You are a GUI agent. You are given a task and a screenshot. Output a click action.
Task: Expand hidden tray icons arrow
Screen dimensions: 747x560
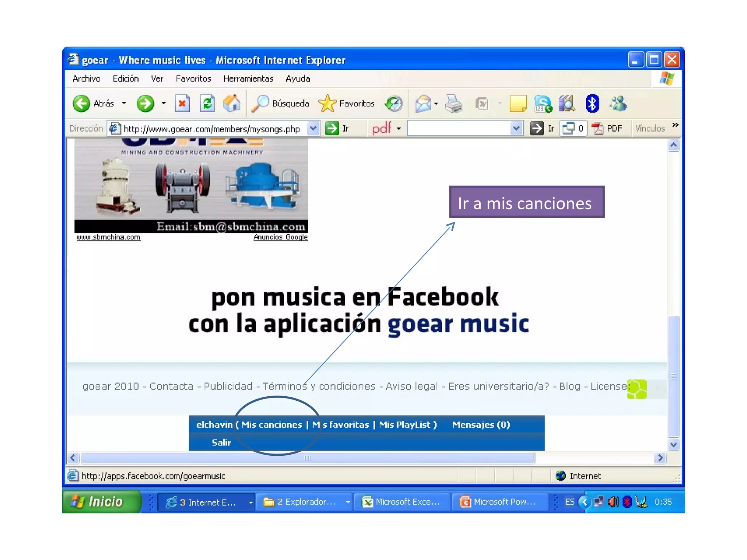pyautogui.click(x=584, y=502)
